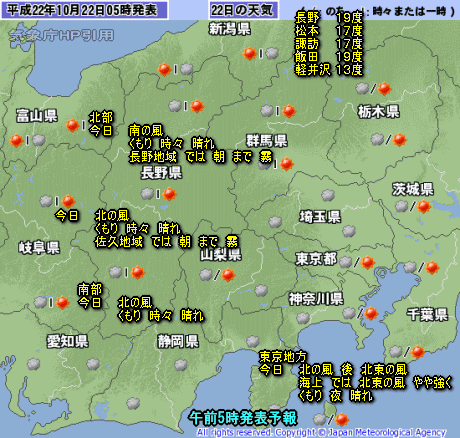Image resolution: width=460 pixels, height=438 pixels.
Task: Click the sun icon below 山梨県 label
Action: pyautogui.click(x=228, y=275)
